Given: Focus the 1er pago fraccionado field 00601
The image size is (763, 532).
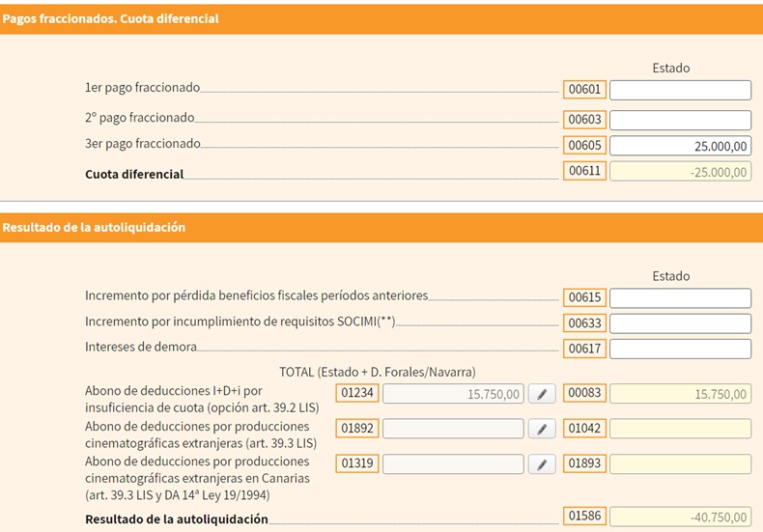Looking at the screenshot, I should tap(680, 91).
